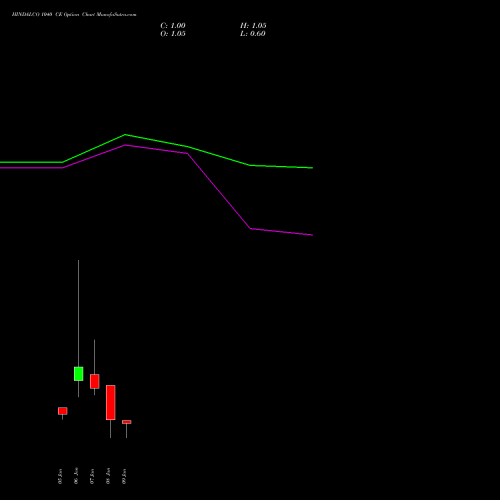
Task: Click the 'L: 0.60' low value
Action: click(x=253, y=34)
